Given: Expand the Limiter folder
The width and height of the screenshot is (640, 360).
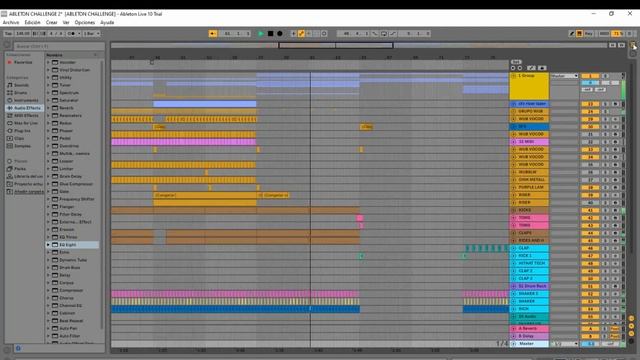Looking at the screenshot, I should click(x=48, y=169).
